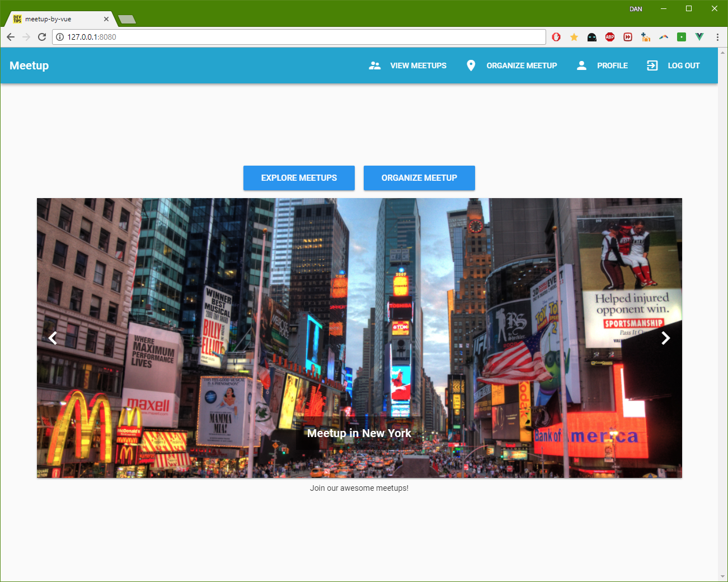Open Chrome three-dot menu
The width and height of the screenshot is (728, 582).
tap(717, 37)
